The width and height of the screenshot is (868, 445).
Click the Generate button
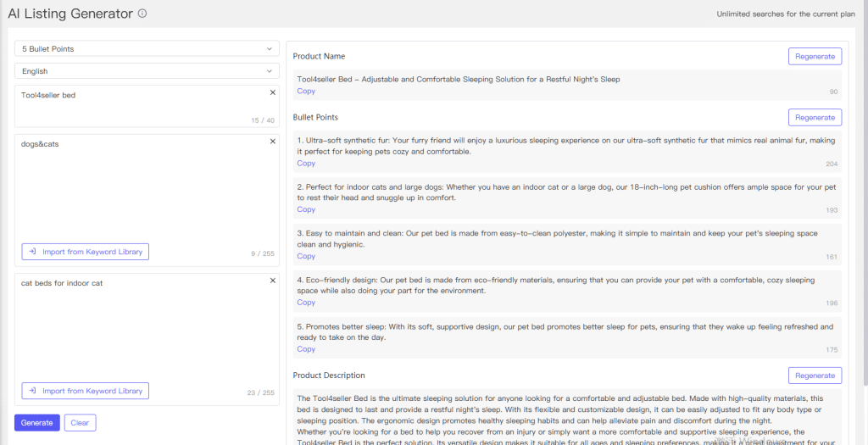pos(37,423)
